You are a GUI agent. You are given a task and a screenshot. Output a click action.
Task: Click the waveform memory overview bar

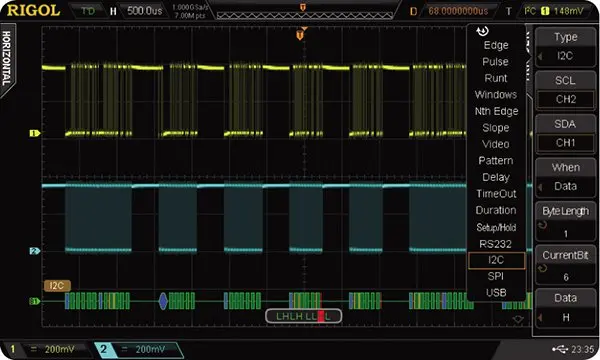305,15
